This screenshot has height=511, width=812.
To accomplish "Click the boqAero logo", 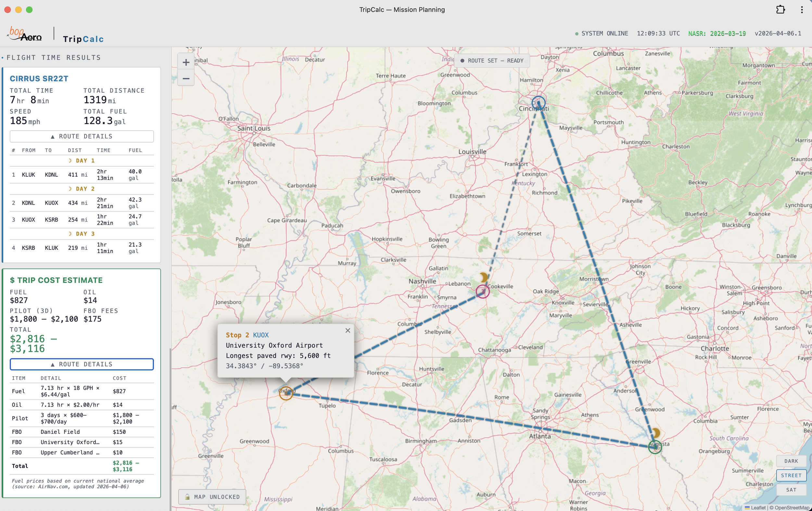I will tap(25, 34).
